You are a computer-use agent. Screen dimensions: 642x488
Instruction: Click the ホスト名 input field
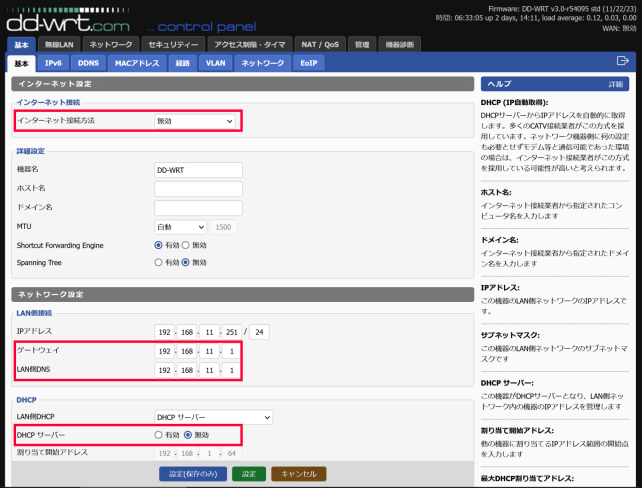[198, 189]
